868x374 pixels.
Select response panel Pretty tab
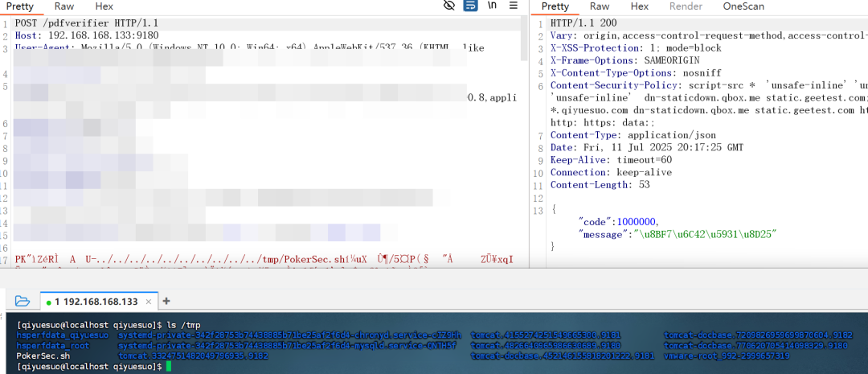coord(555,6)
